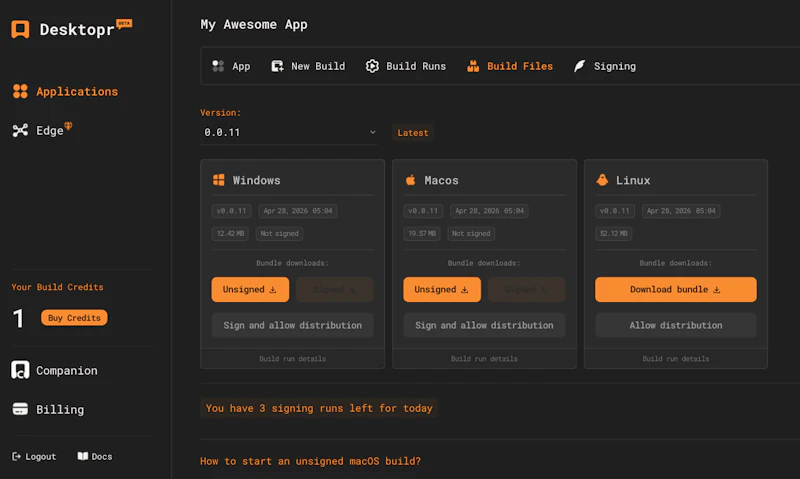Open Build run details for Windows

[292, 359]
